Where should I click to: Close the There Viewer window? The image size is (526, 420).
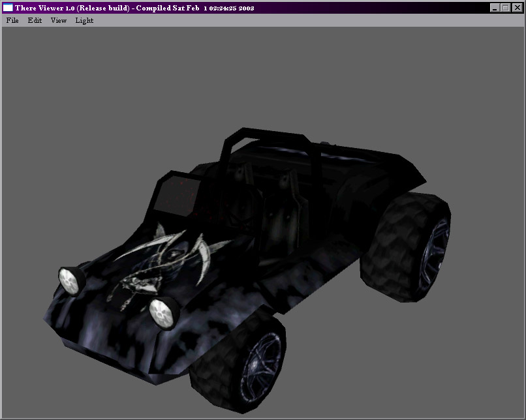[518, 8]
